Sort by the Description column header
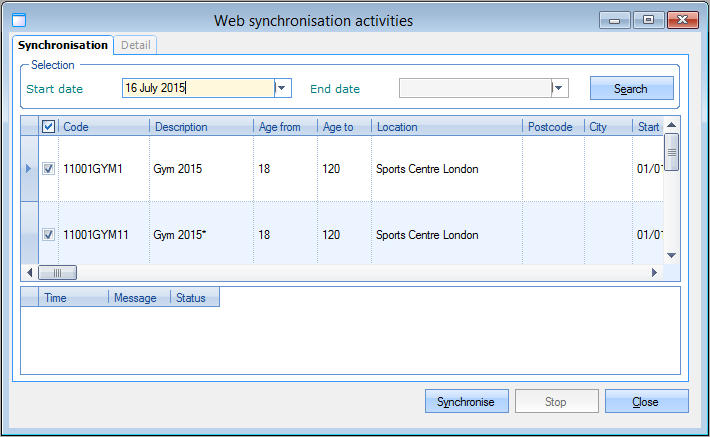 pos(180,127)
